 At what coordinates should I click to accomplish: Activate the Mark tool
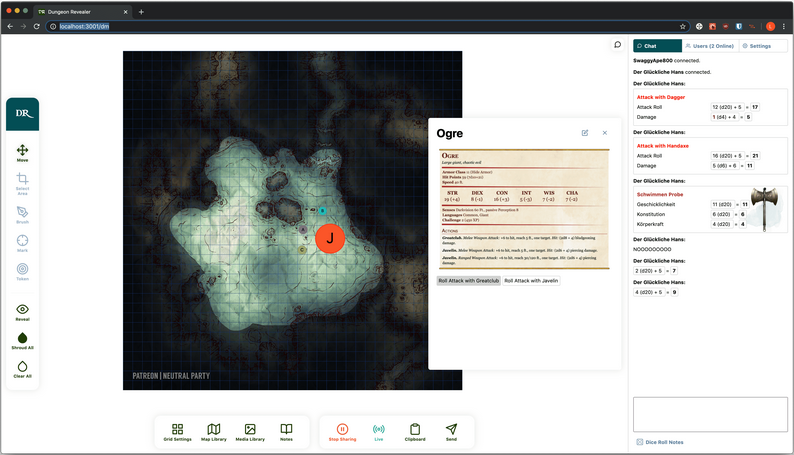pyautogui.click(x=22, y=242)
